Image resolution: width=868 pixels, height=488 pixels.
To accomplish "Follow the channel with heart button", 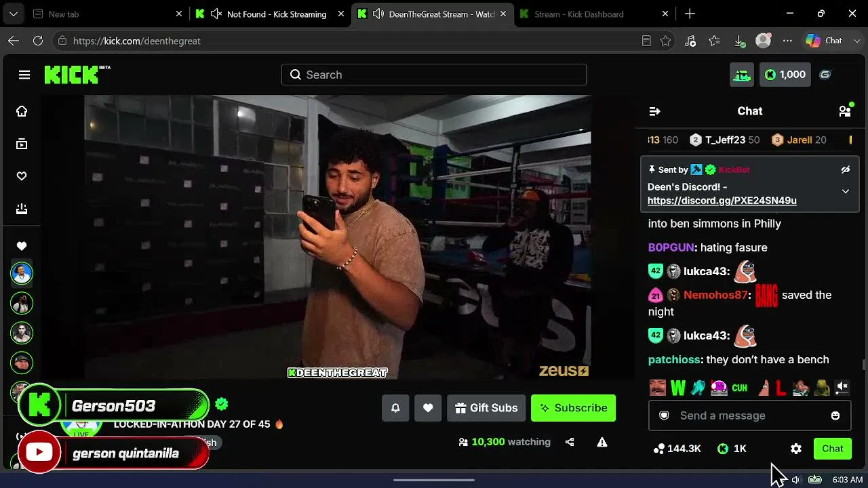I will (x=428, y=408).
